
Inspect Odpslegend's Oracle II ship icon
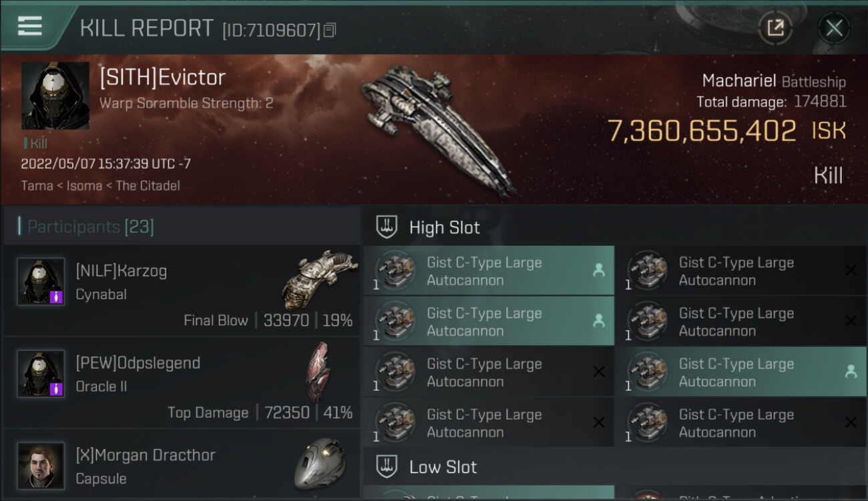click(x=318, y=372)
